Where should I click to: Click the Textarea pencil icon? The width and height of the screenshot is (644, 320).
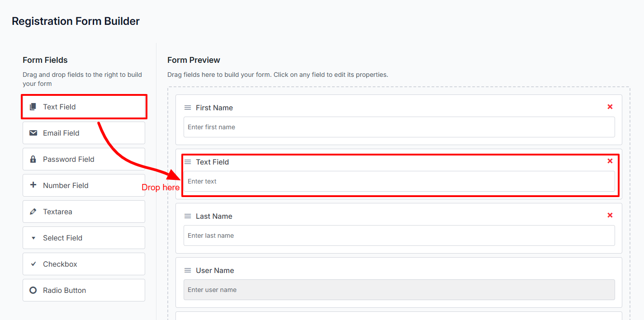pos(33,212)
